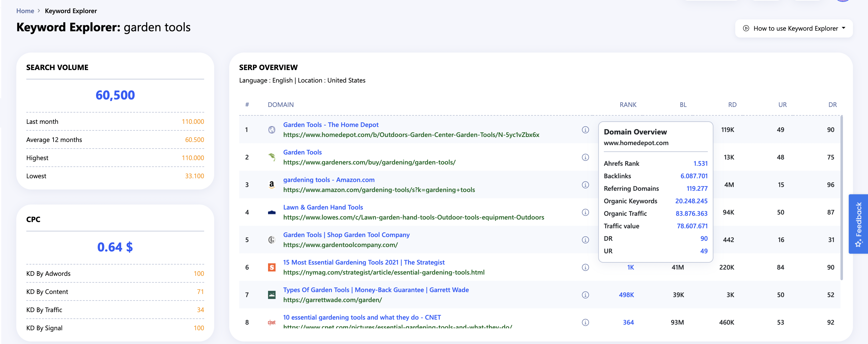Image resolution: width=868 pixels, height=344 pixels.
Task: Click the BL column header
Action: [x=683, y=105]
